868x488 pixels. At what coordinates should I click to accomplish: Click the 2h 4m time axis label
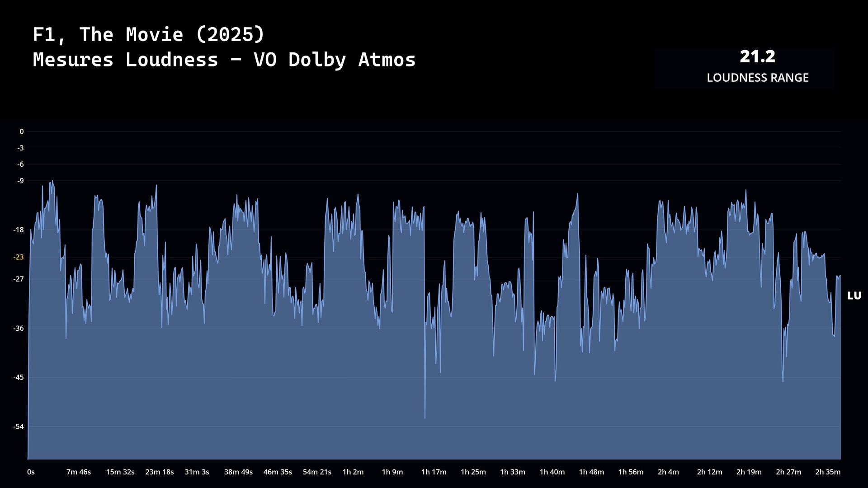[x=668, y=472]
